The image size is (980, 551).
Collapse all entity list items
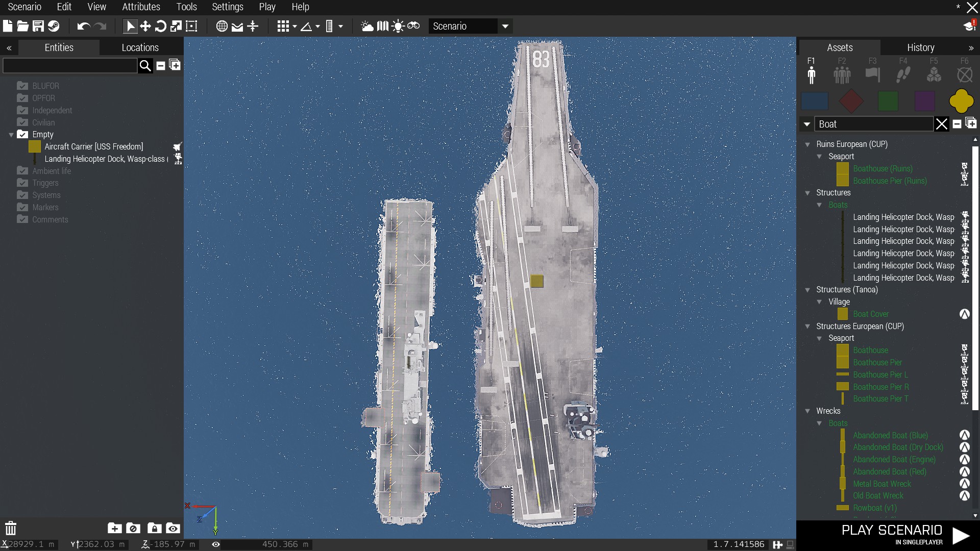click(161, 65)
